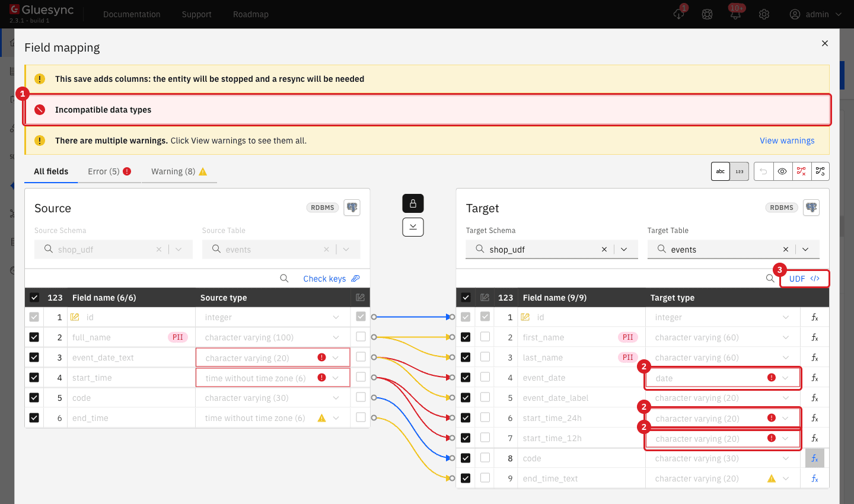Image resolution: width=854 pixels, height=504 pixels.
Task: Toggle the eye preview toolbar icon
Action: point(782,171)
